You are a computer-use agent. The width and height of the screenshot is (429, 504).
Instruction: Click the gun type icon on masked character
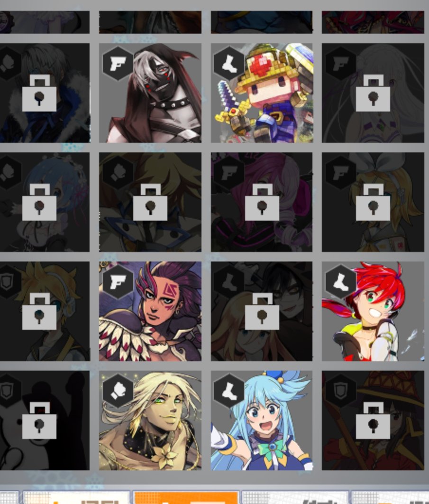click(x=118, y=63)
